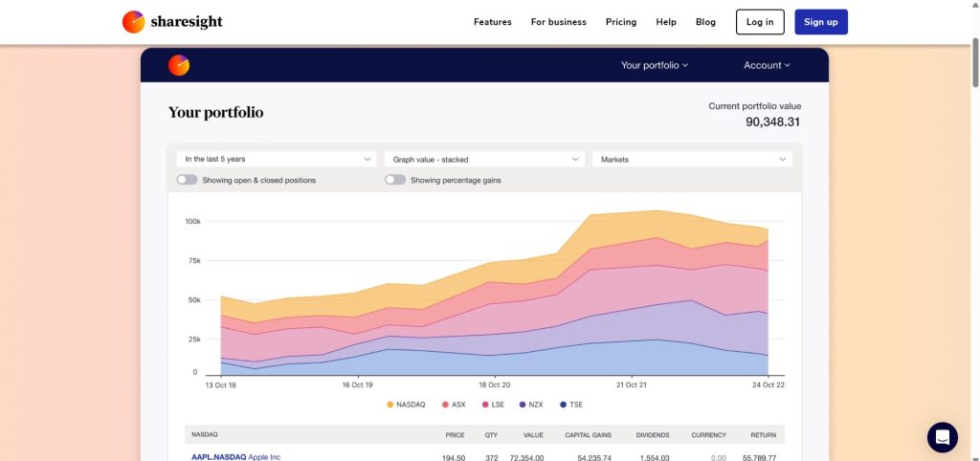Open the chat support bubble

[x=942, y=437]
